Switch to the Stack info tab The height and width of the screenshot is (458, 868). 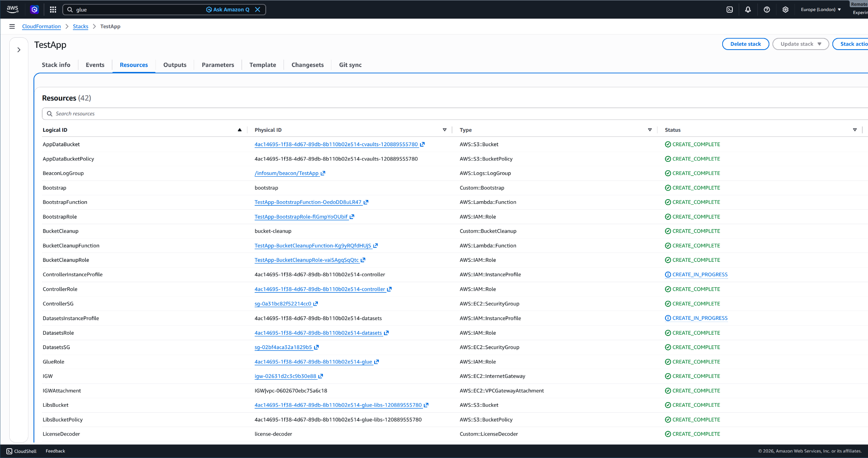click(56, 65)
